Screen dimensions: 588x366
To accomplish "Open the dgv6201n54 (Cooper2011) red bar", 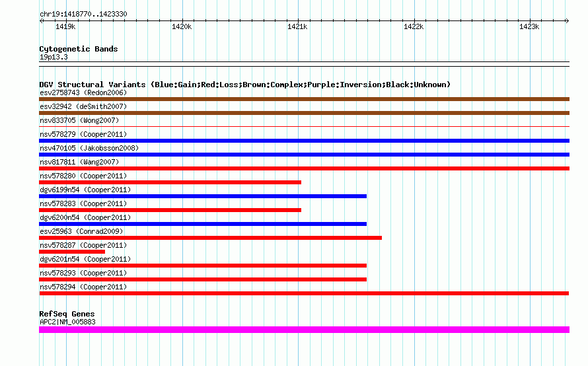I will [x=203, y=266].
